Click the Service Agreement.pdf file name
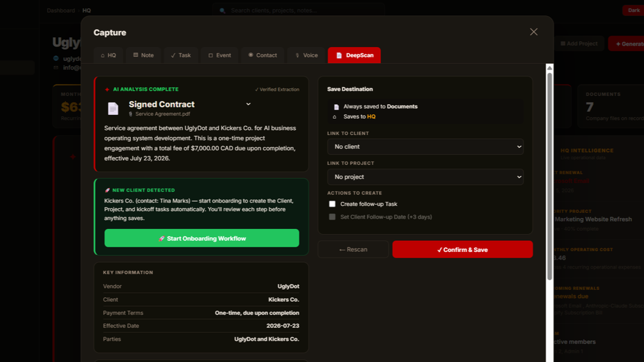The width and height of the screenshot is (644, 362). pos(163,114)
